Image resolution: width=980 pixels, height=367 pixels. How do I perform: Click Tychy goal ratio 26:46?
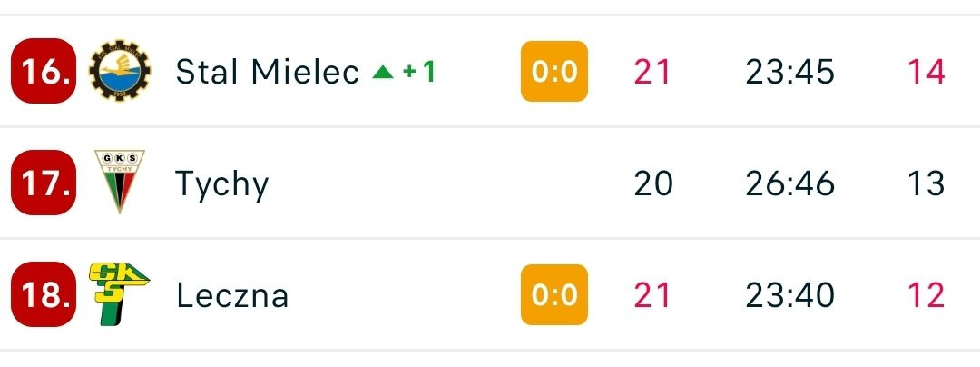(789, 183)
